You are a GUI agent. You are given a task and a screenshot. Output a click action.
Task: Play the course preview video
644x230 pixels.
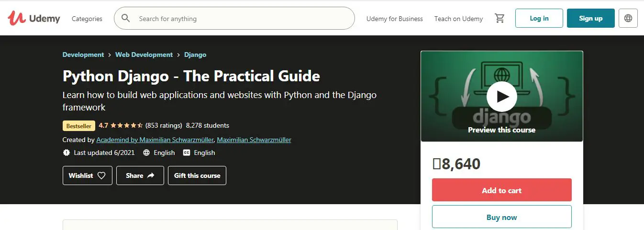(501, 97)
